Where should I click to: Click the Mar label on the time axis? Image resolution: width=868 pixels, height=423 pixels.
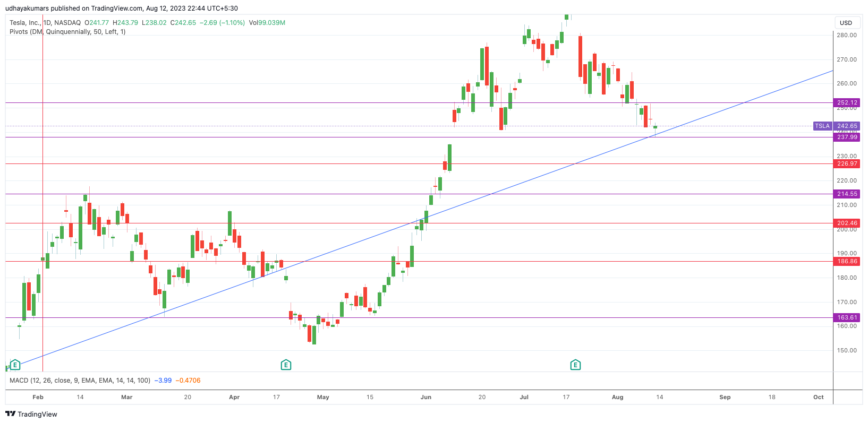coord(126,397)
